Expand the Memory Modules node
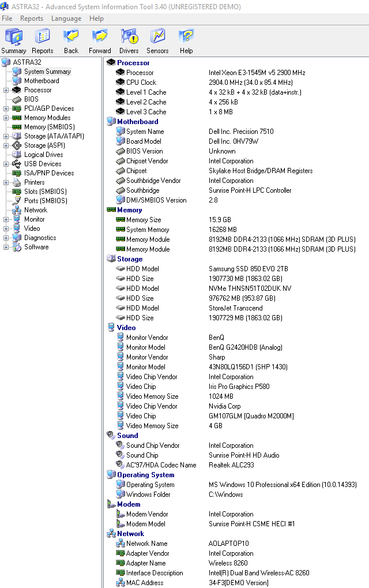 tap(6, 118)
